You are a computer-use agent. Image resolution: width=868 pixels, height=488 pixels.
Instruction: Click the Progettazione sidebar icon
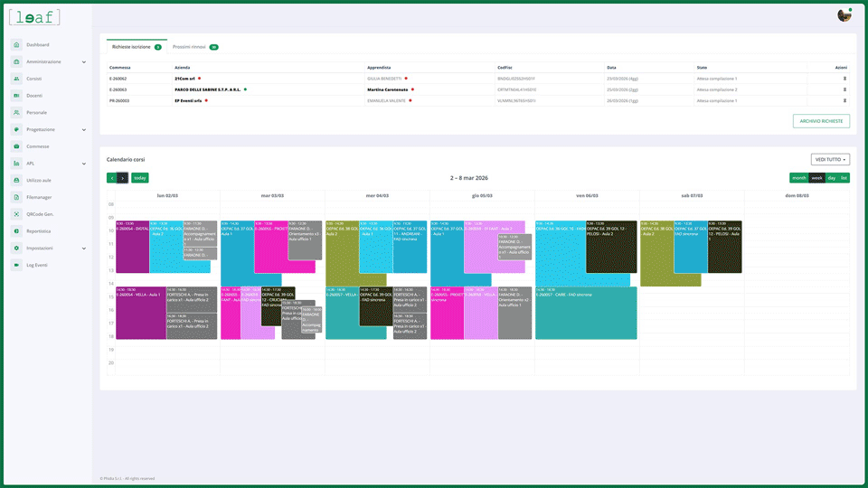16,129
